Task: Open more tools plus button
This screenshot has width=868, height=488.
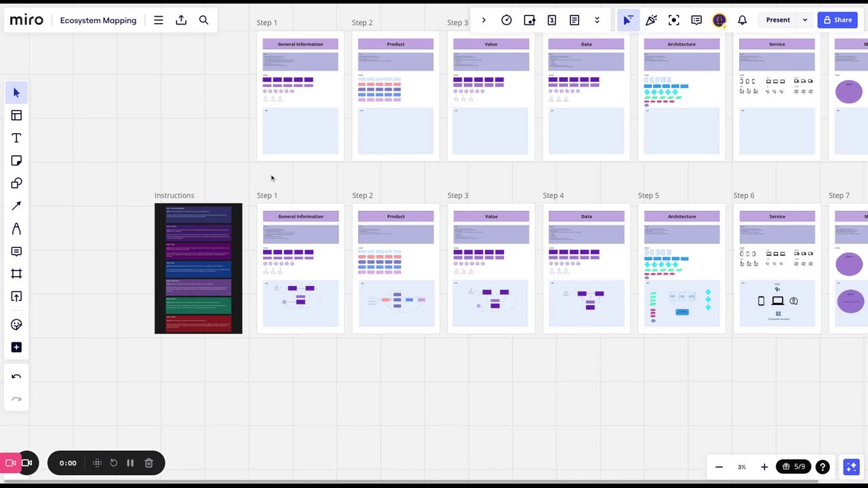Action: pyautogui.click(x=16, y=347)
